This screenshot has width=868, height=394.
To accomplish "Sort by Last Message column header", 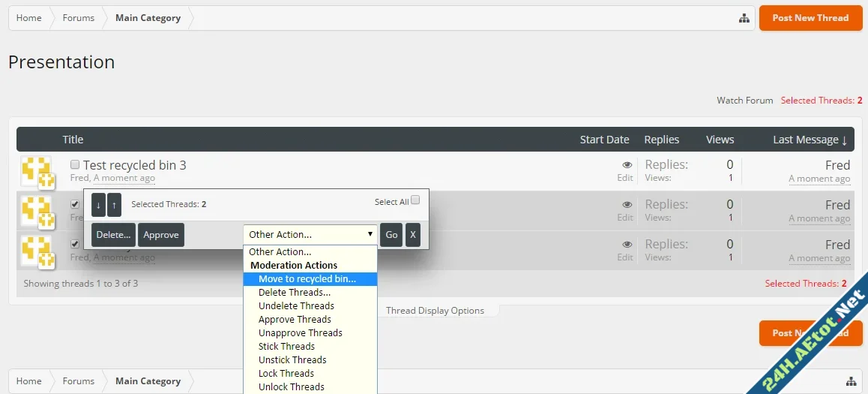I will tap(810, 140).
